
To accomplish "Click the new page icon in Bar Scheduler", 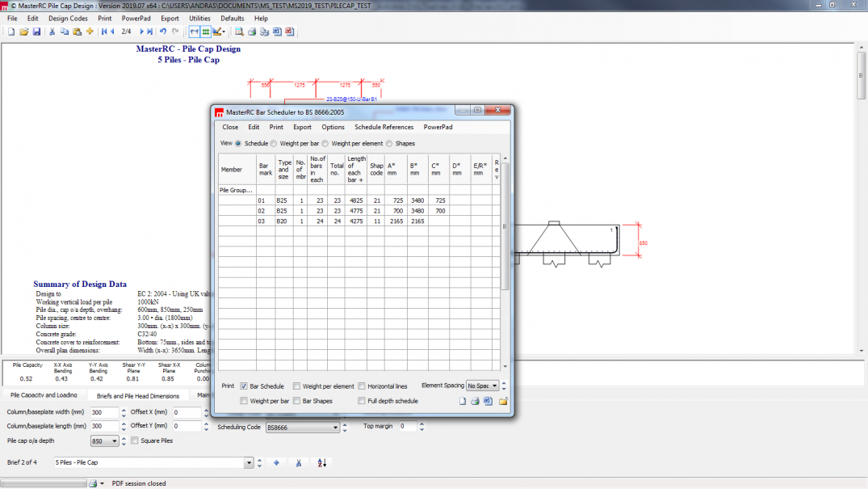I will click(x=462, y=401).
